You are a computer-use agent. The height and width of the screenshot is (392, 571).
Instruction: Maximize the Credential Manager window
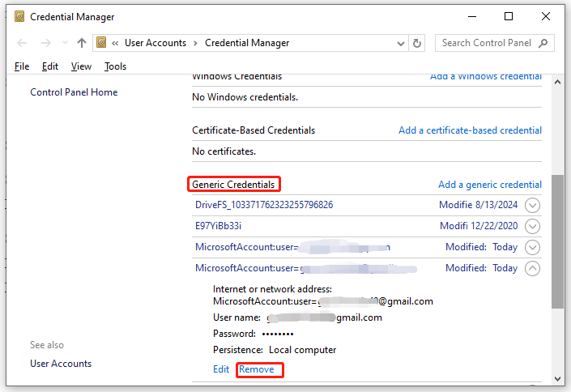[x=509, y=16]
